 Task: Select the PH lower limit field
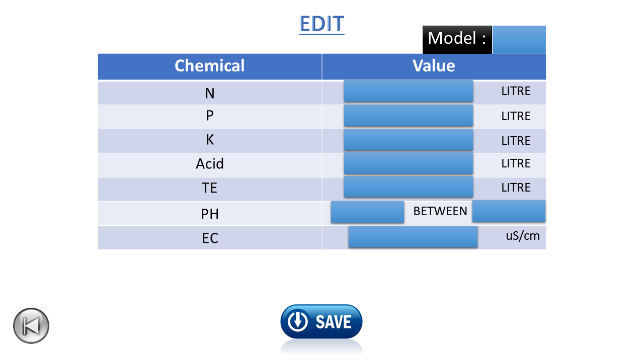(x=368, y=212)
